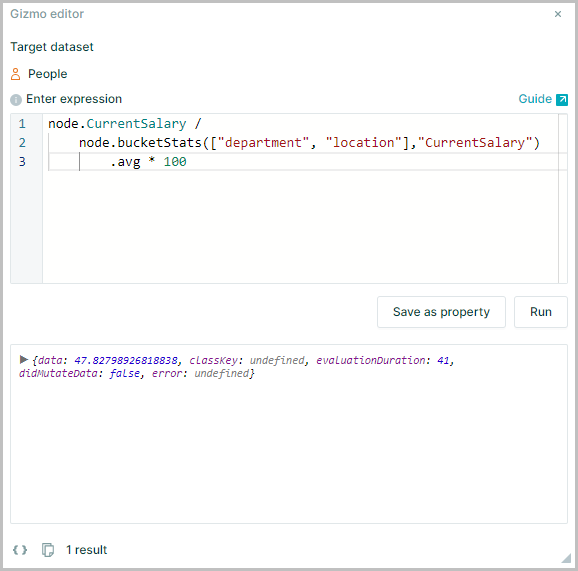Open the Guide external link icon
The image size is (578, 571).
(x=562, y=100)
